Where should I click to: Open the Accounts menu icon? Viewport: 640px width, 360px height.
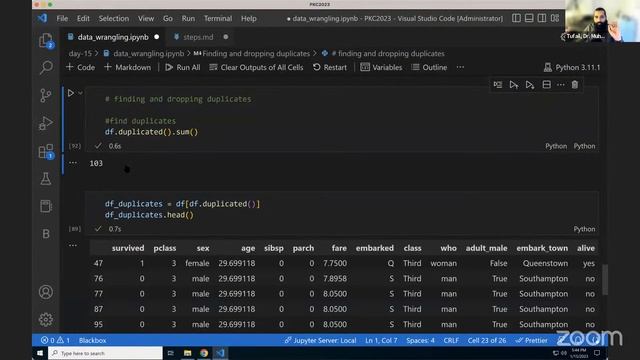click(x=46, y=292)
